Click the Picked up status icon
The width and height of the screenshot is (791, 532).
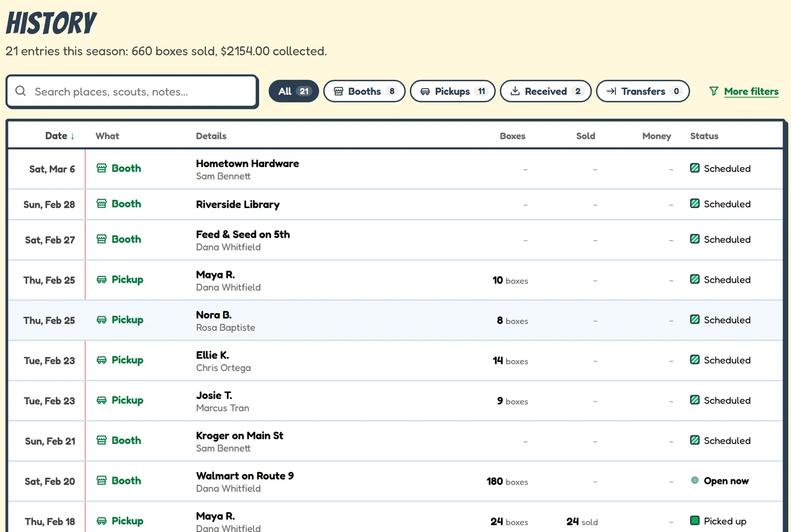coord(695,521)
